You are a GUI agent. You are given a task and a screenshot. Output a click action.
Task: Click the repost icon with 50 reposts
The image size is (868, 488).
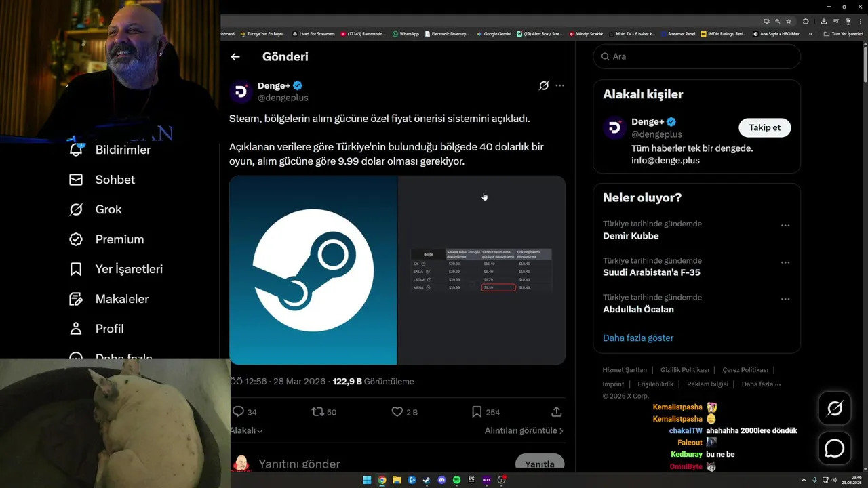click(317, 411)
